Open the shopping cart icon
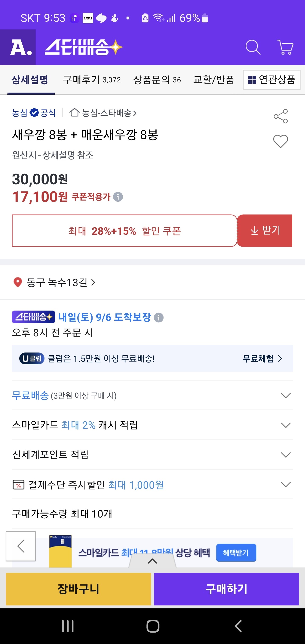 pos(285,47)
